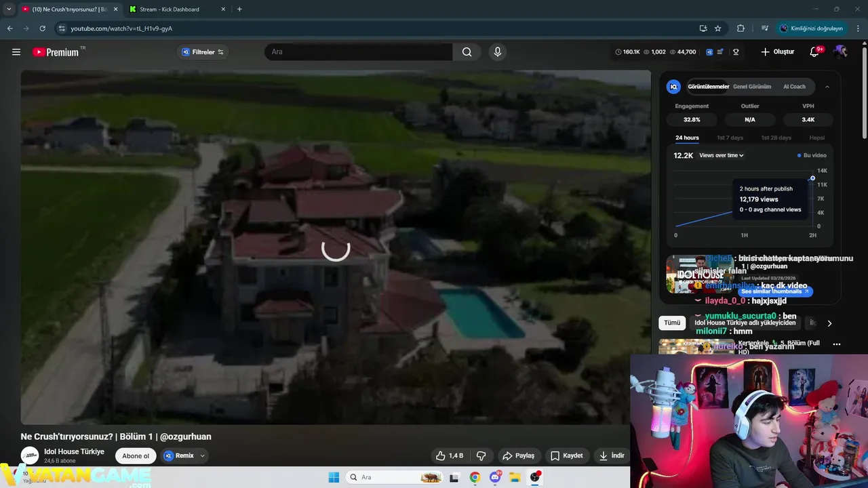The width and height of the screenshot is (868, 488).
Task: Reload the YouTube page
Action: pyautogui.click(x=42, y=28)
